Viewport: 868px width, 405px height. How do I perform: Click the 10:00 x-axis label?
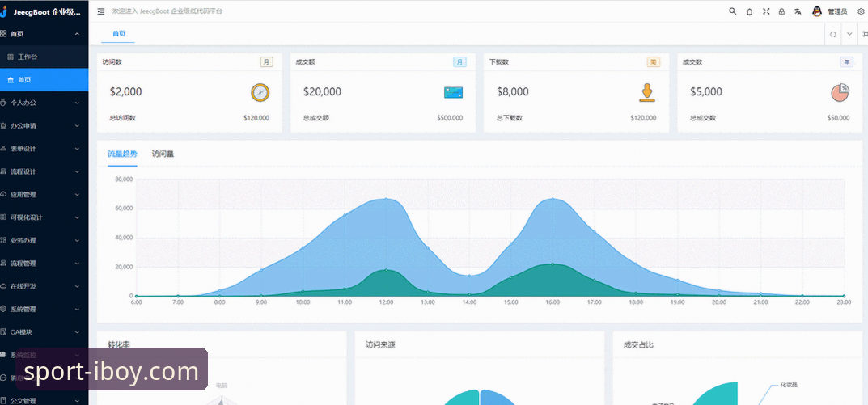[x=303, y=302]
